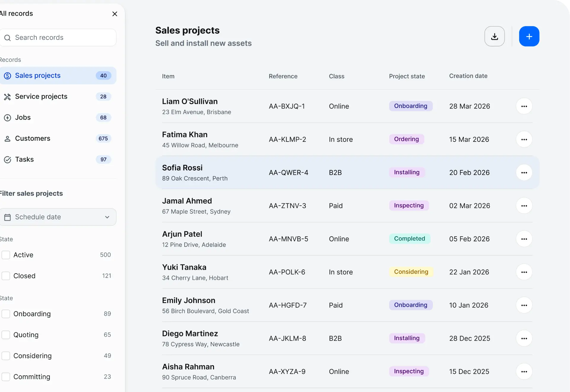Click the Completed state badge for Arjun Patel
This screenshot has height=392, width=570.
pos(409,239)
